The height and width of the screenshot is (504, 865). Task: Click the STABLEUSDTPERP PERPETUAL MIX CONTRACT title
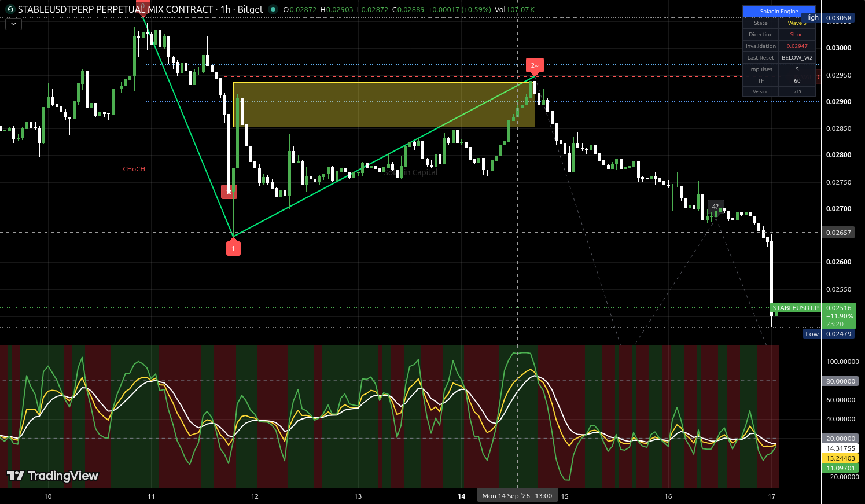click(x=116, y=9)
